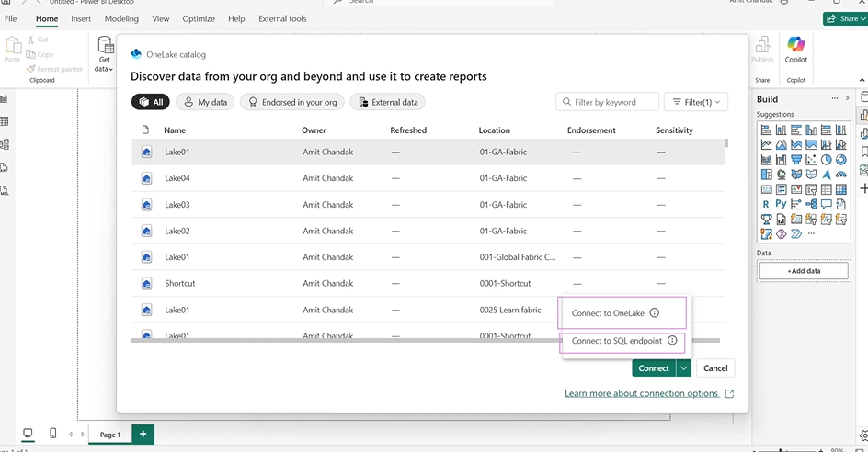The width and height of the screenshot is (868, 452).
Task: Click info icon beside Connect to OneLake
Action: (x=655, y=312)
